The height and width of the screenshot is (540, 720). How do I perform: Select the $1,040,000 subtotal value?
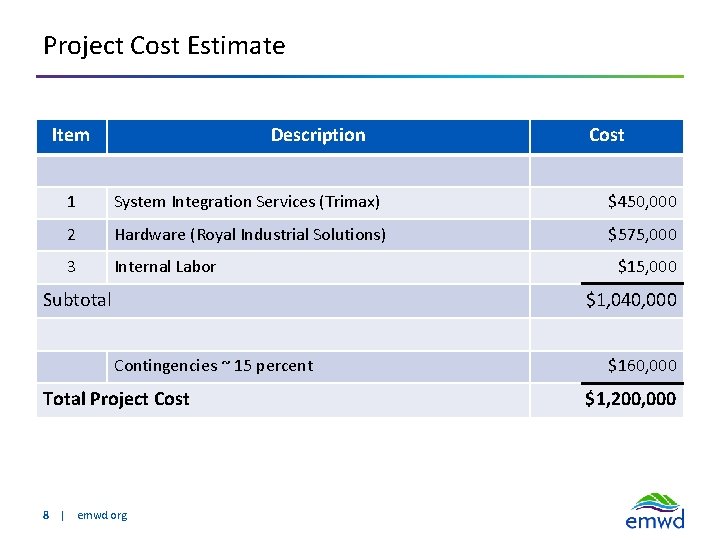(631, 300)
